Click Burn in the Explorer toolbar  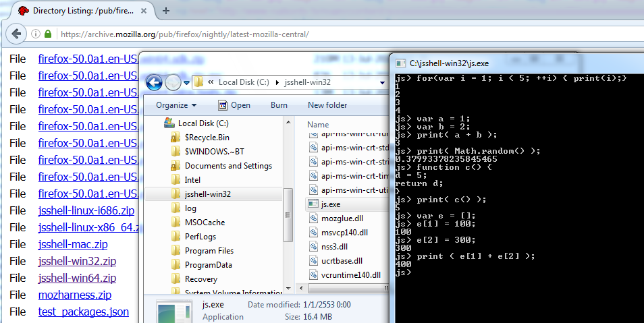[279, 105]
